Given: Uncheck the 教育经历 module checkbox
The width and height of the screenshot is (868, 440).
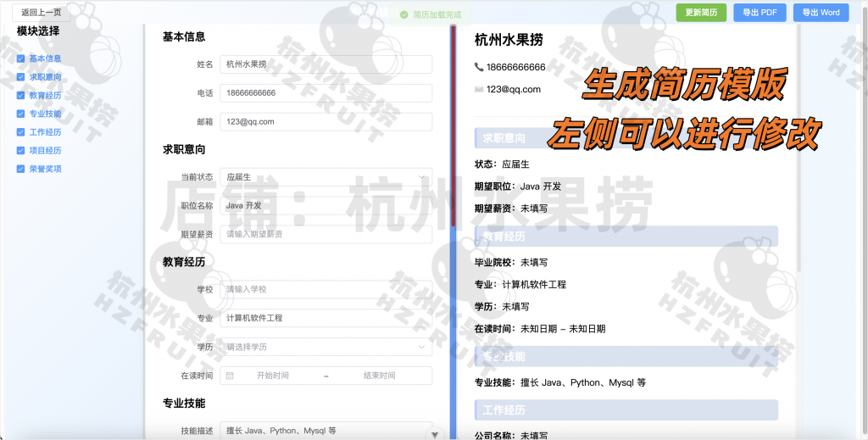Looking at the screenshot, I should click(x=20, y=95).
